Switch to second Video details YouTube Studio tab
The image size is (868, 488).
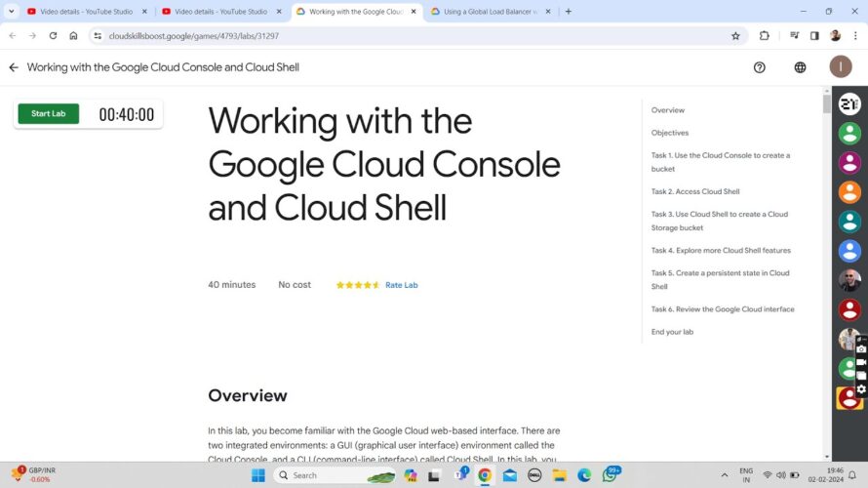point(220,12)
